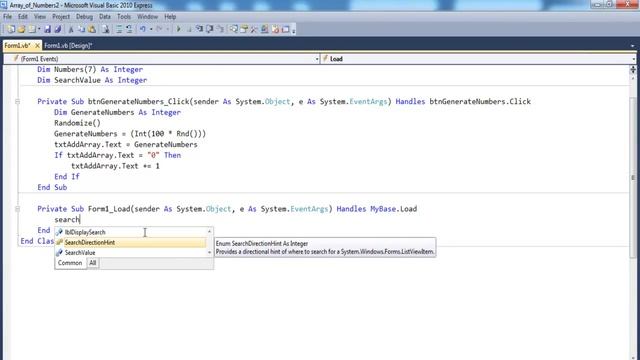The height and width of the screenshot is (360, 640).
Task: Collapse the btnGenerateNumbers_Click sub outline
Action: (x=18, y=101)
